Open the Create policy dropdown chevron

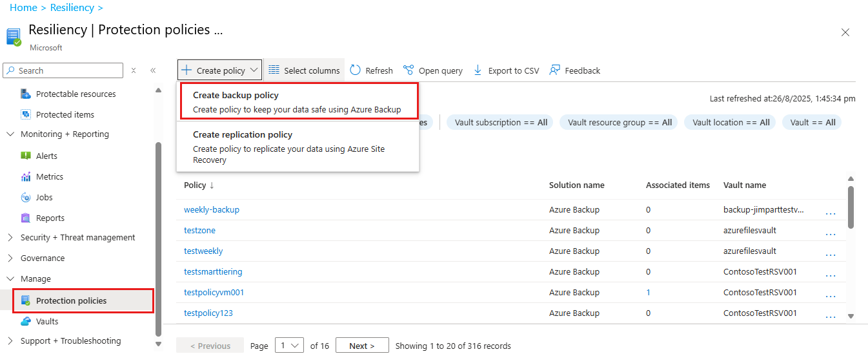(x=254, y=70)
